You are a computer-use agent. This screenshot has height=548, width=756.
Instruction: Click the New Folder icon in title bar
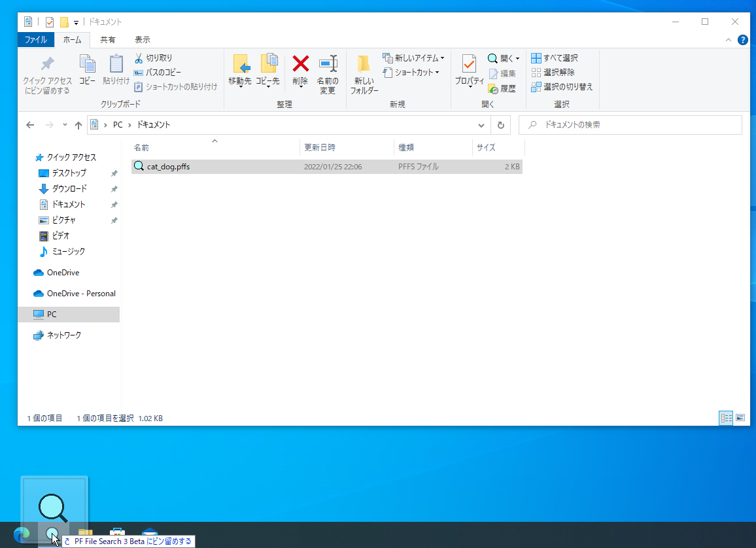pos(63,22)
